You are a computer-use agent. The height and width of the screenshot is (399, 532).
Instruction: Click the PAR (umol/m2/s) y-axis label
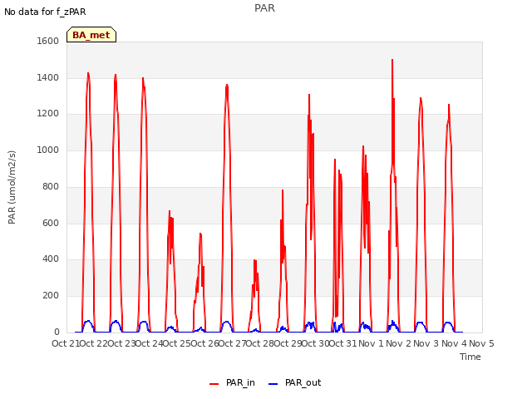pyautogui.click(x=12, y=187)
